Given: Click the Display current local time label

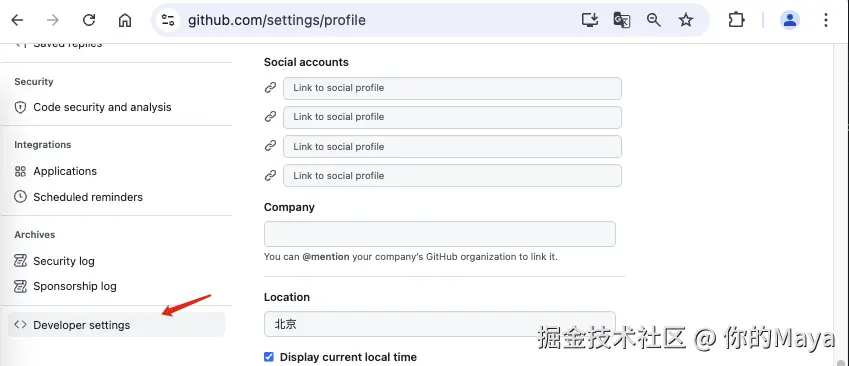Looking at the screenshot, I should coord(348,357).
